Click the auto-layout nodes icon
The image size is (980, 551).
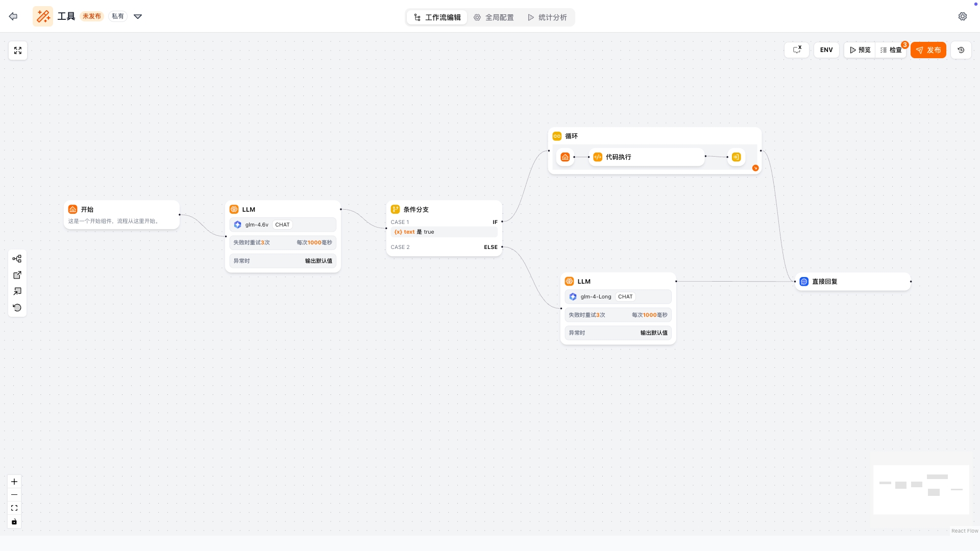(17, 259)
